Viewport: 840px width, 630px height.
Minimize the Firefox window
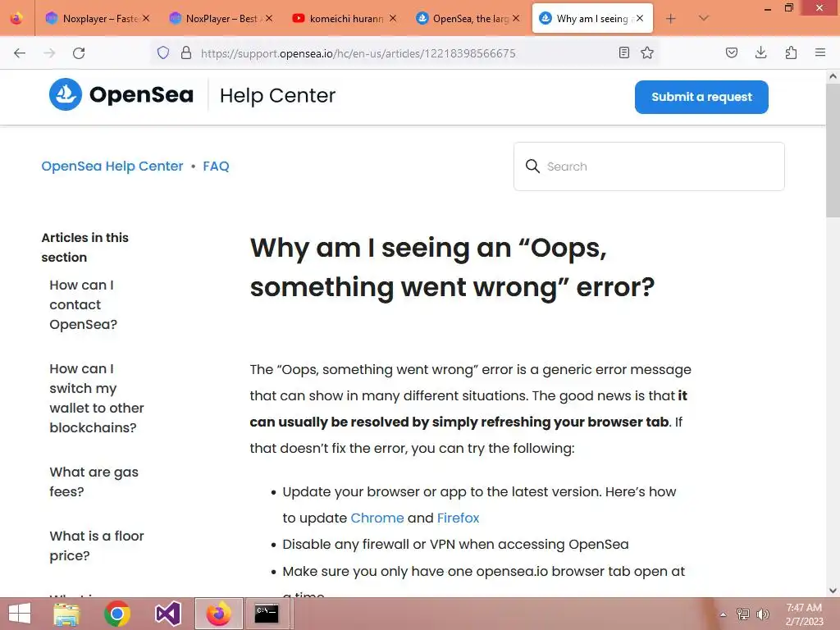tap(767, 8)
